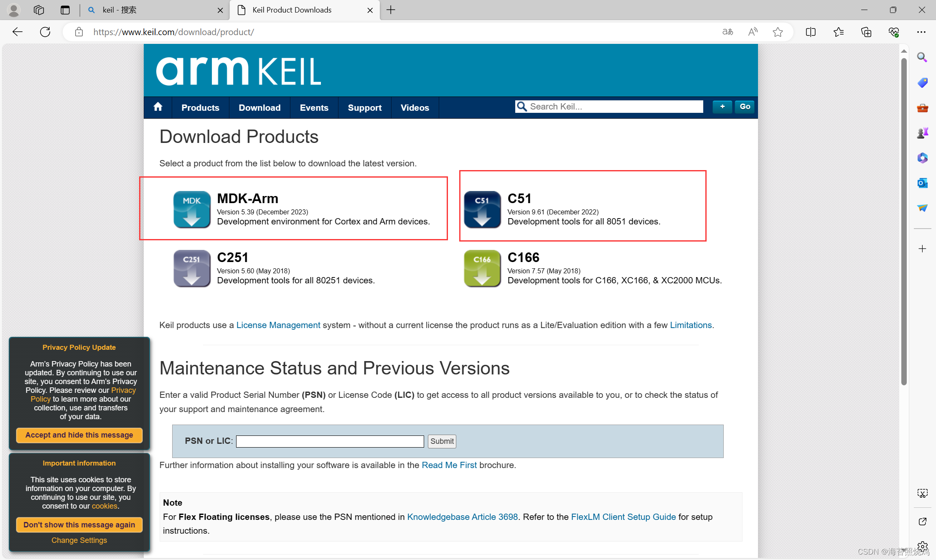The width and height of the screenshot is (936, 560).
Task: Click the page vertical scrollbar
Action: pyautogui.click(x=904, y=222)
